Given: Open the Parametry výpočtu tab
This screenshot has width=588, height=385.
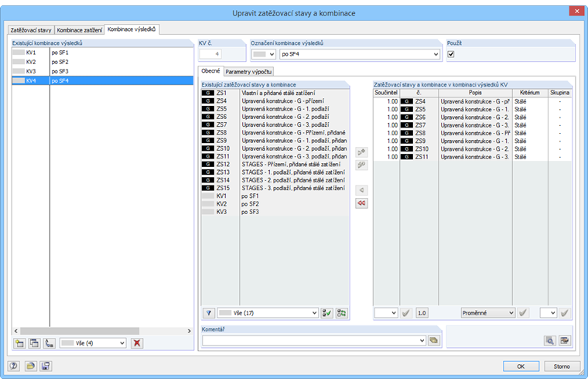Looking at the screenshot, I should (248, 72).
